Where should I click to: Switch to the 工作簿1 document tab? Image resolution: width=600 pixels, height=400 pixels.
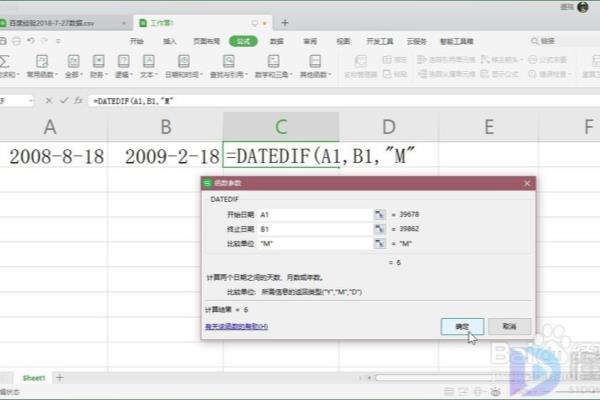click(203, 23)
